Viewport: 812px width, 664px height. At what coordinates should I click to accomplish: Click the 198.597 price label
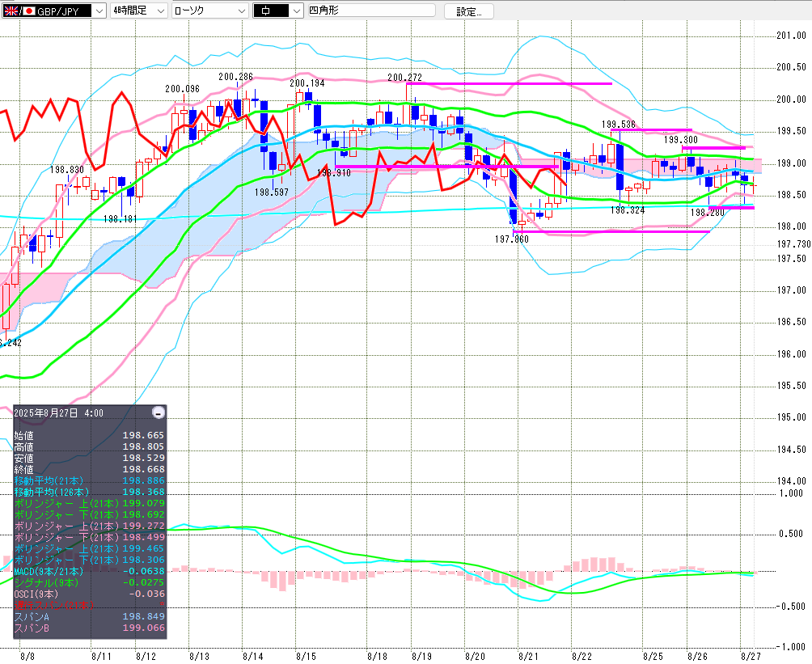[272, 192]
